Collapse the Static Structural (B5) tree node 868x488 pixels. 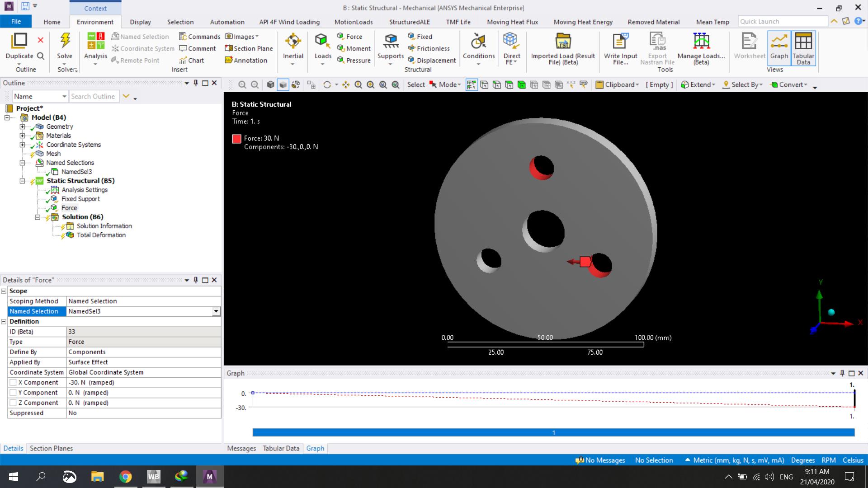(x=22, y=181)
